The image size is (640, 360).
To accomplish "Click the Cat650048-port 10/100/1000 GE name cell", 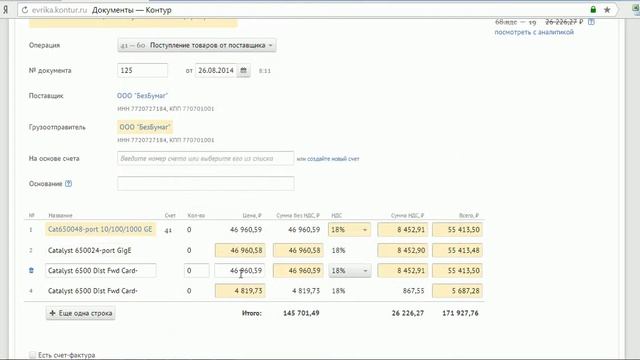I will pos(100,229).
